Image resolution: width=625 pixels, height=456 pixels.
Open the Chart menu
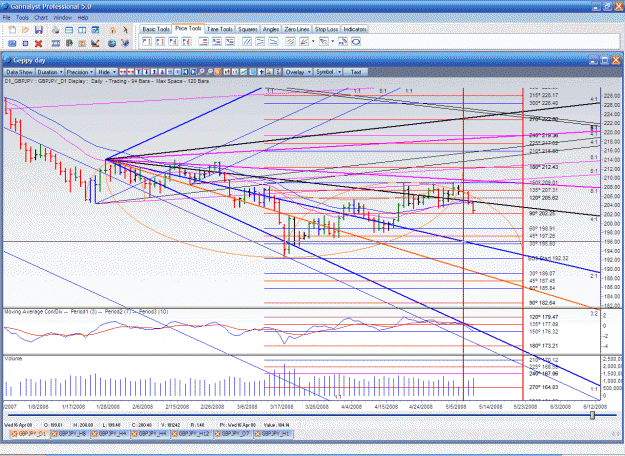coord(41,18)
